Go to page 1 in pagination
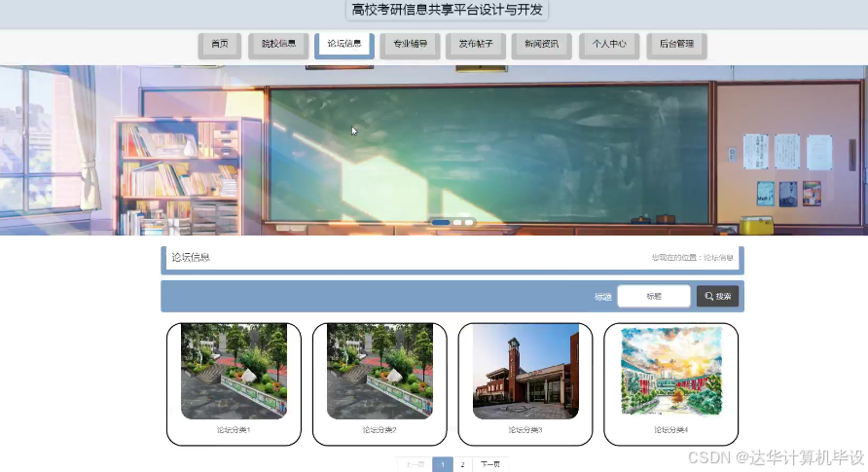The image size is (868, 472). tap(443, 465)
